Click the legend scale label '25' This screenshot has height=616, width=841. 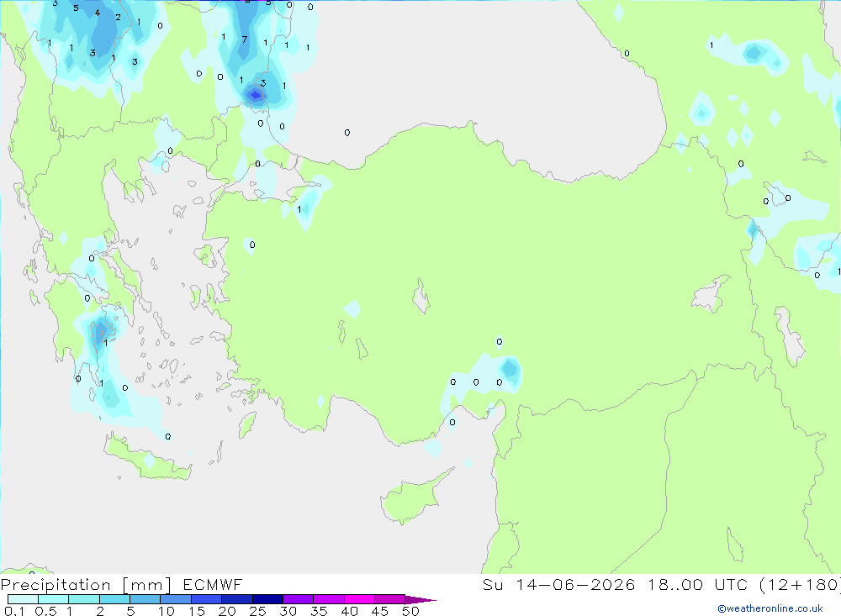(x=257, y=611)
